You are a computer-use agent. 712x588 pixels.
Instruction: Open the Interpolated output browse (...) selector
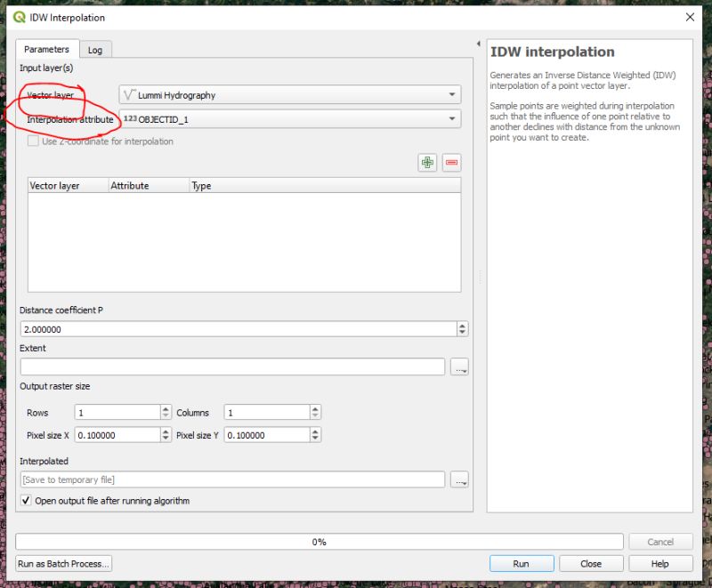(x=460, y=479)
